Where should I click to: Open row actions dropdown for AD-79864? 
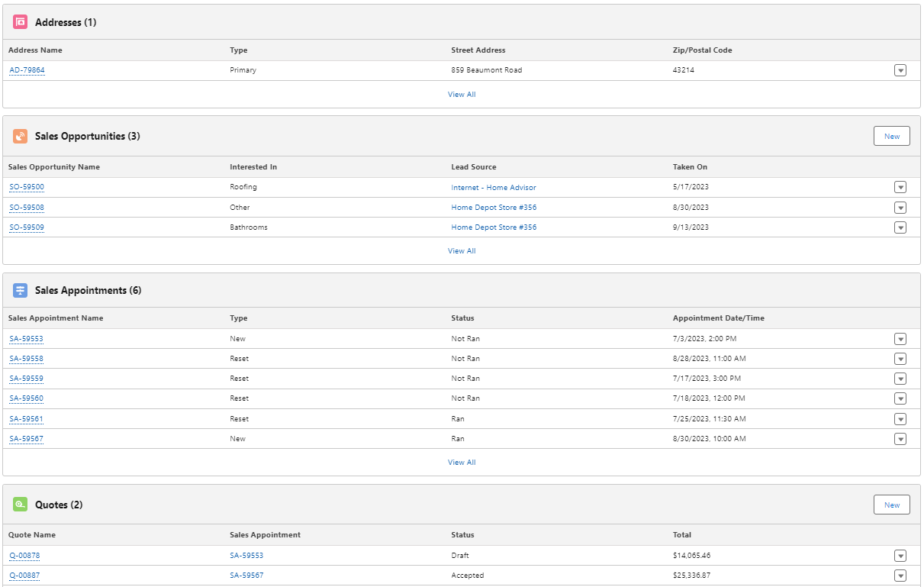click(x=900, y=70)
